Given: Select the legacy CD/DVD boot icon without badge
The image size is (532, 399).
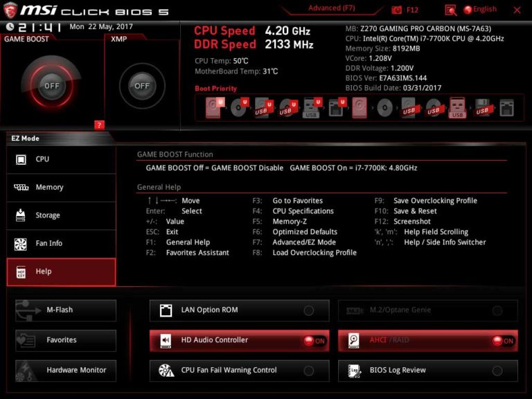Looking at the screenshot, I should tap(384, 108).
